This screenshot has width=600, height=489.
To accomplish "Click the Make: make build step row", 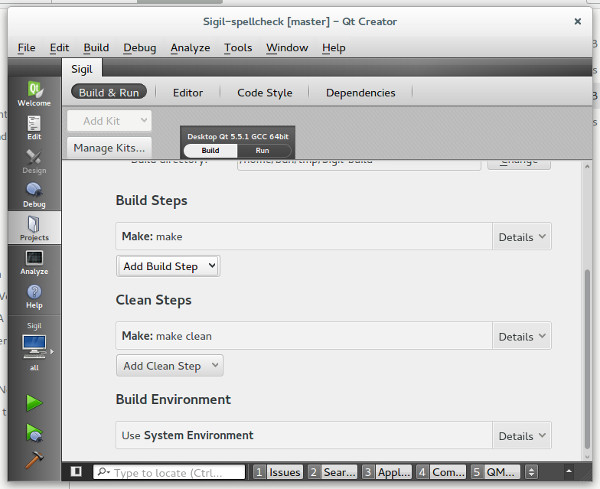I will click(304, 236).
